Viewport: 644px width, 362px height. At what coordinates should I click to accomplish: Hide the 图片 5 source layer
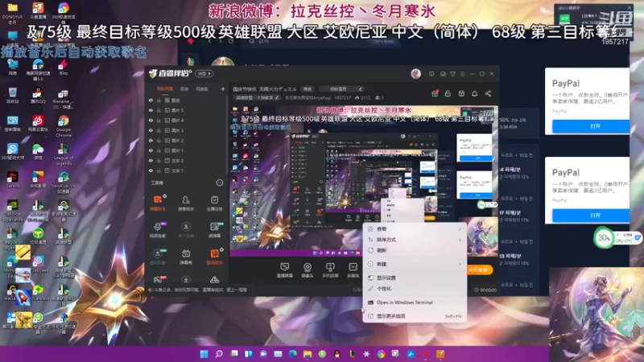point(151,110)
